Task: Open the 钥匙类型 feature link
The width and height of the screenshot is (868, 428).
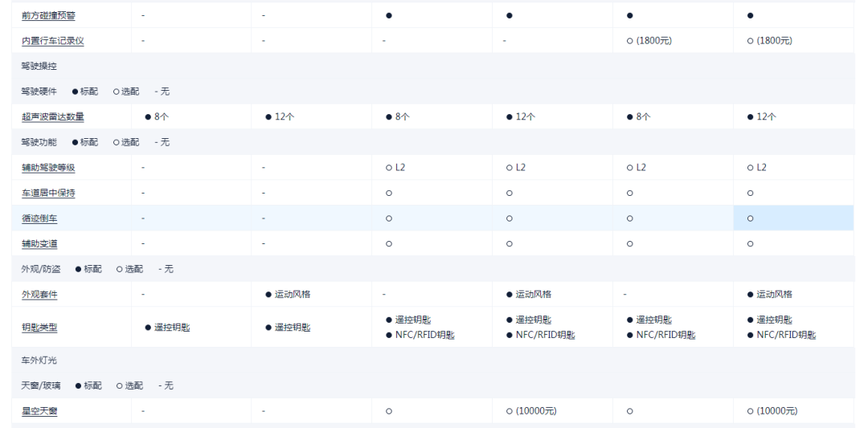Action: (x=39, y=328)
